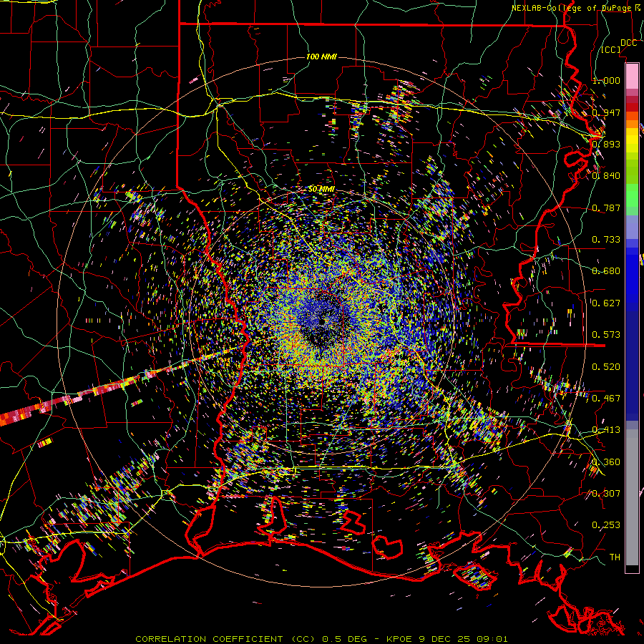Screen dimensions: 644x644
Task: Click the 0.413 legend value
Action: [x=606, y=429]
